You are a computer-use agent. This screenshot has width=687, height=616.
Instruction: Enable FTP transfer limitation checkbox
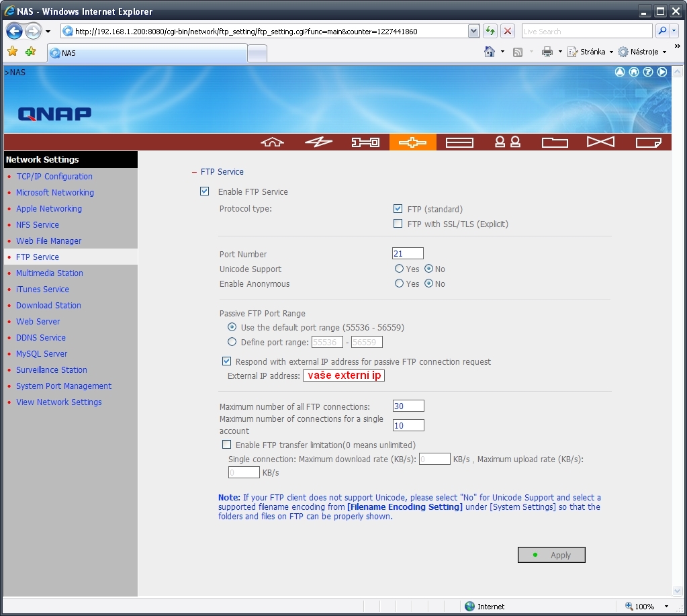tap(226, 444)
